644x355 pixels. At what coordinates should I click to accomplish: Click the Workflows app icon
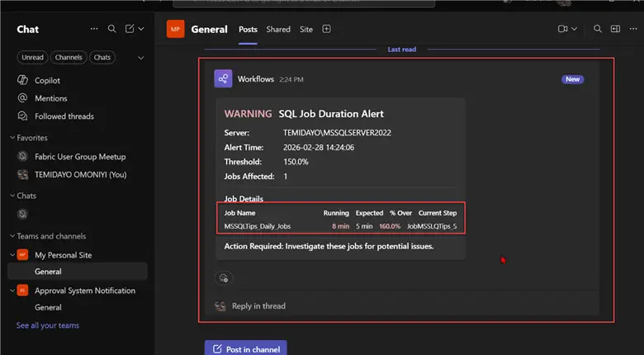pyautogui.click(x=223, y=79)
